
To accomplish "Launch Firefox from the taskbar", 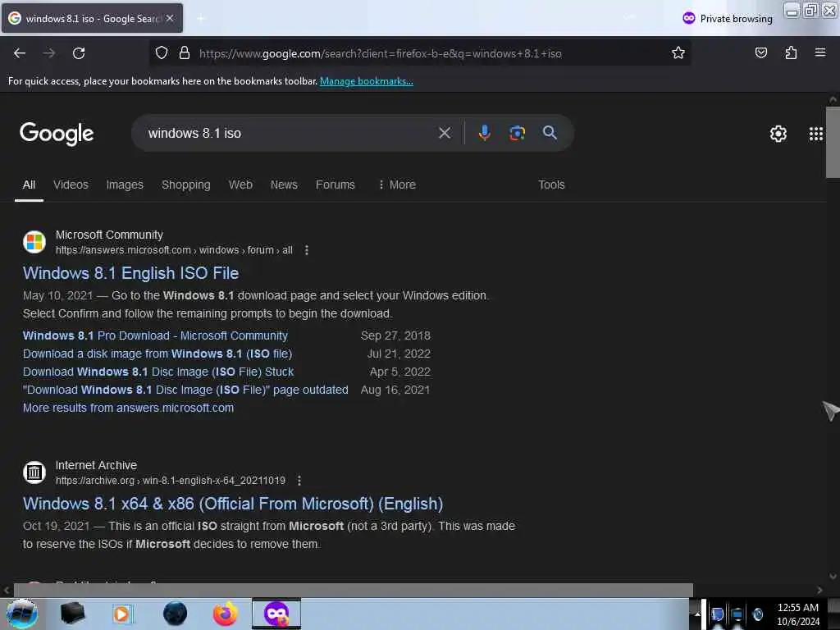I will point(225,614).
